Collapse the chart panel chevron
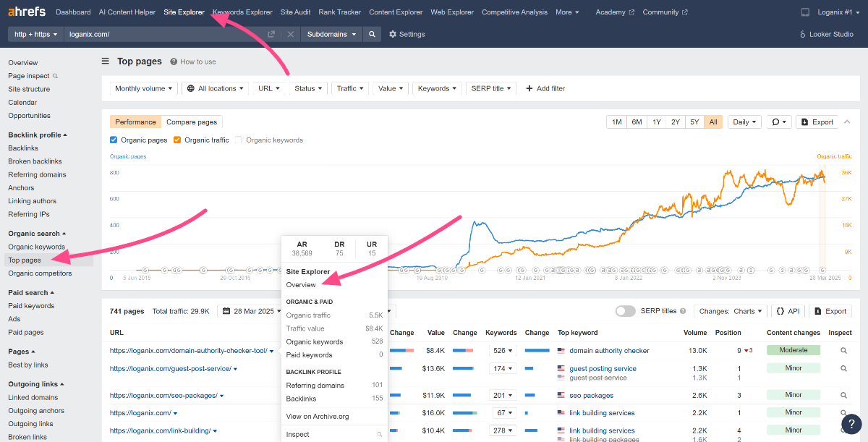The image size is (868, 442). pos(847,122)
